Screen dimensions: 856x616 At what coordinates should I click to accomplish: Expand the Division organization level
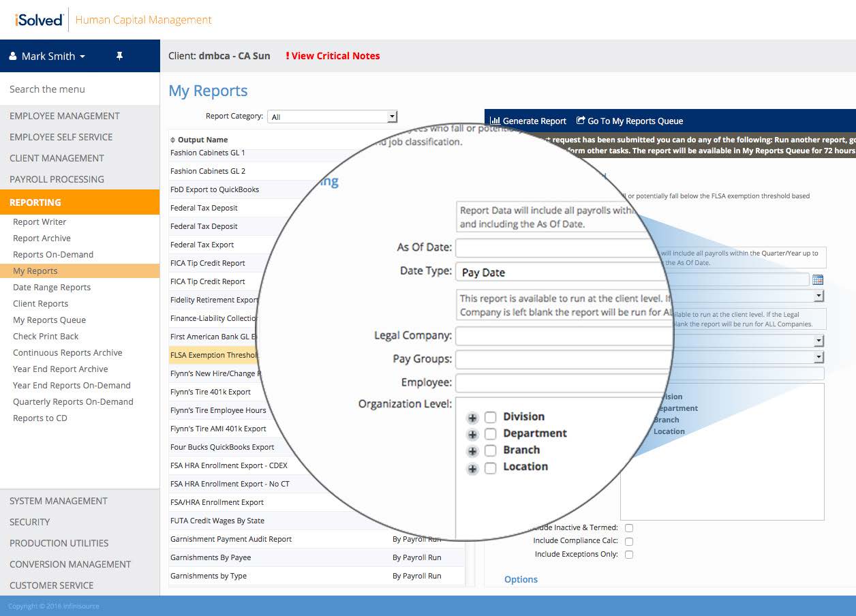(x=472, y=418)
